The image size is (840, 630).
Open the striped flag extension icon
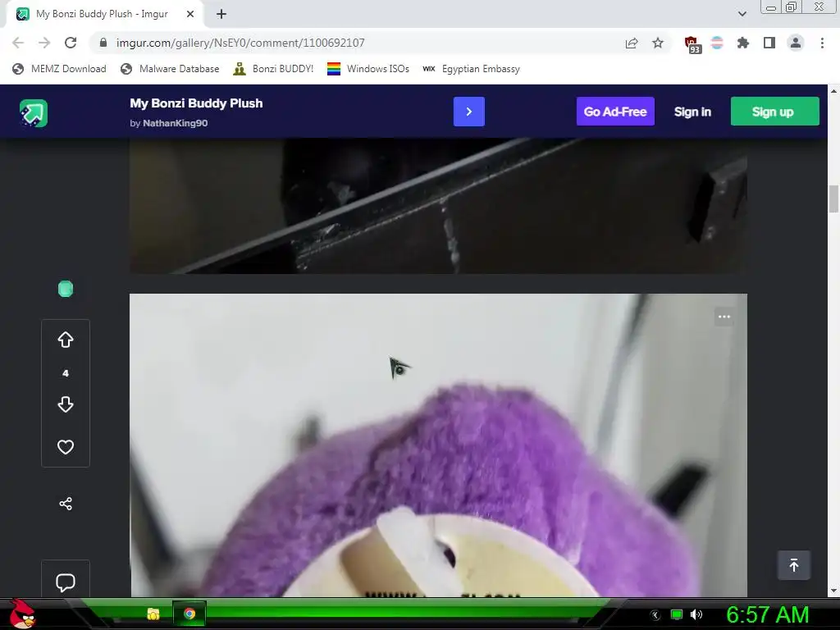717,43
